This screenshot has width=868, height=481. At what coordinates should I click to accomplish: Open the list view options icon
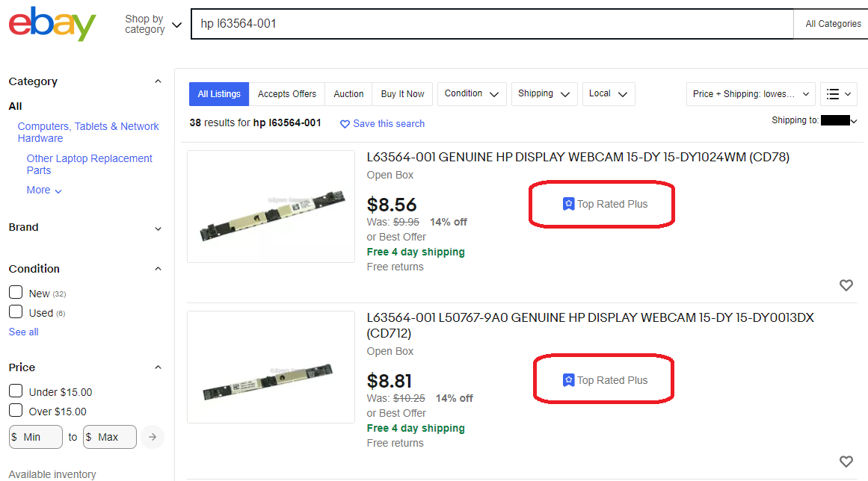839,94
